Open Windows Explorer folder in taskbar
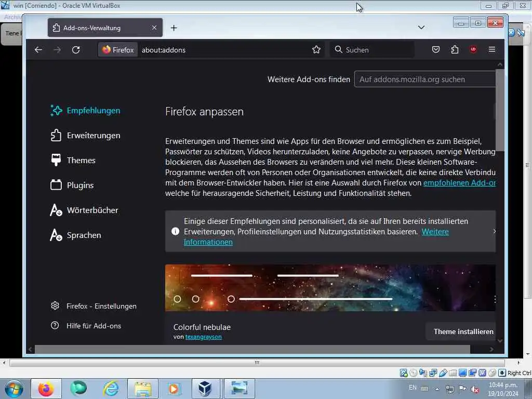The image size is (532, 399). tap(143, 389)
